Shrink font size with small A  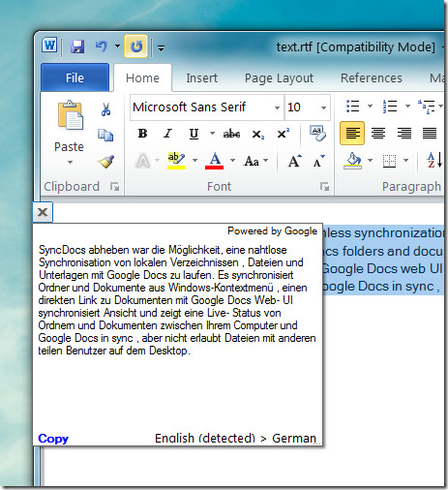click(x=319, y=161)
